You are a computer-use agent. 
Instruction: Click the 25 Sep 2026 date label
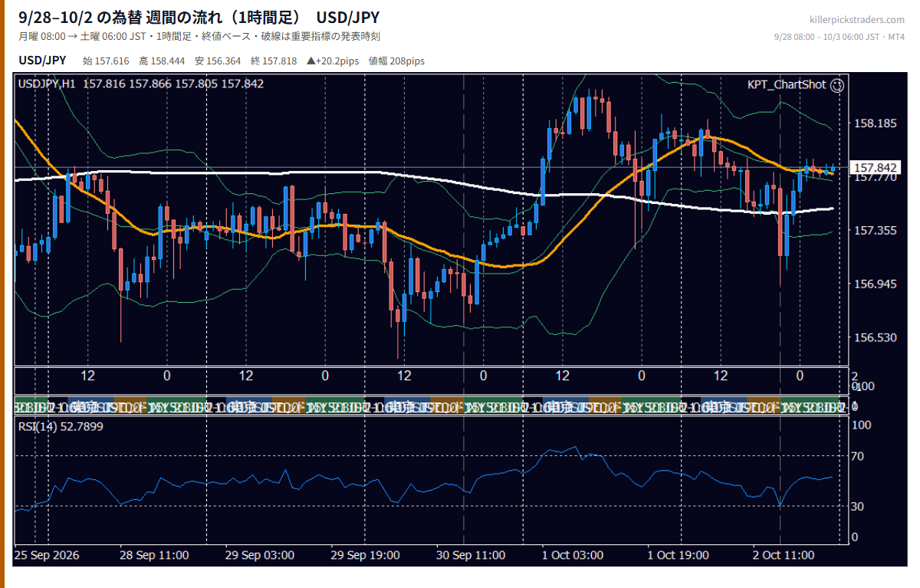48,555
